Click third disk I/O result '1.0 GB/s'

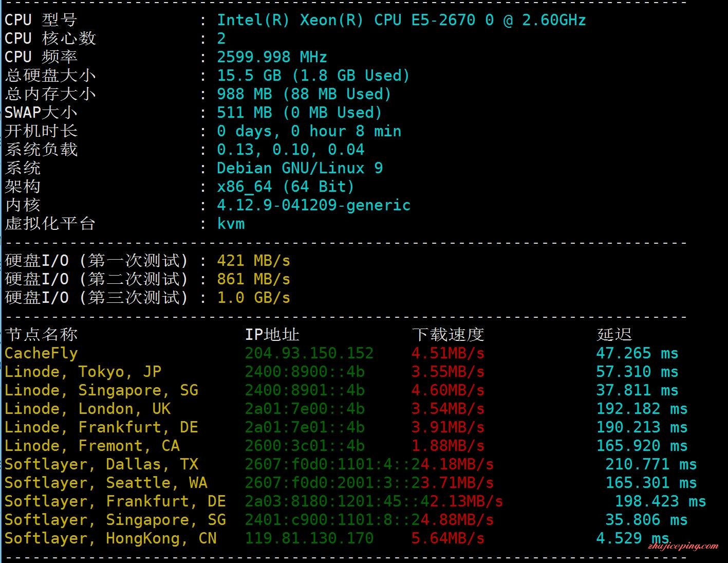pos(253,298)
